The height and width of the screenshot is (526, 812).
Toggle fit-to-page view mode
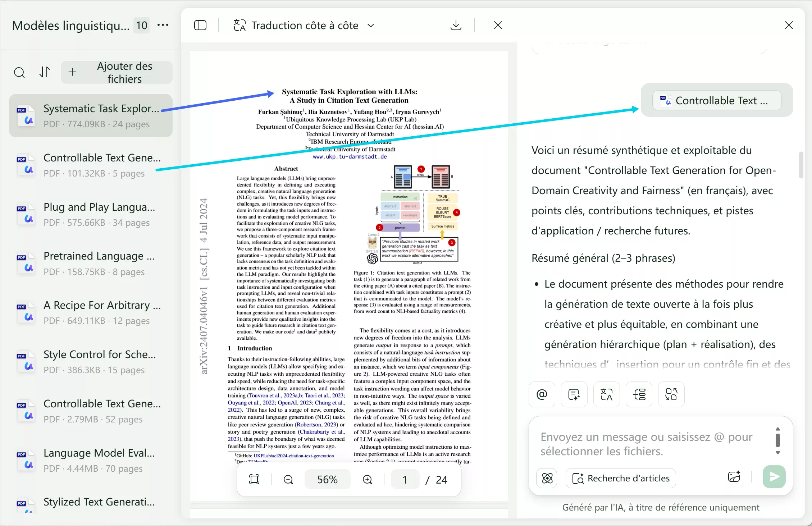point(254,479)
